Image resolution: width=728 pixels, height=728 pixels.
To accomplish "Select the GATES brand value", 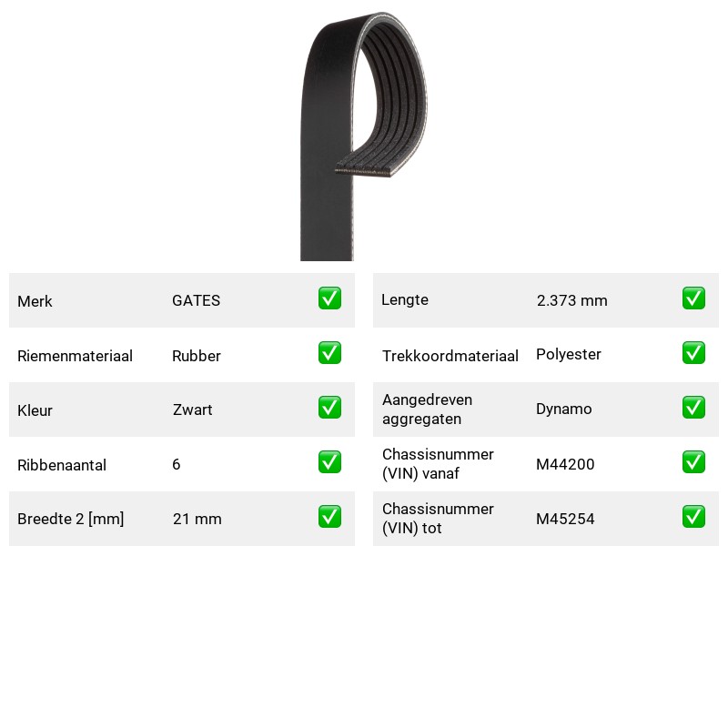I will [x=196, y=300].
